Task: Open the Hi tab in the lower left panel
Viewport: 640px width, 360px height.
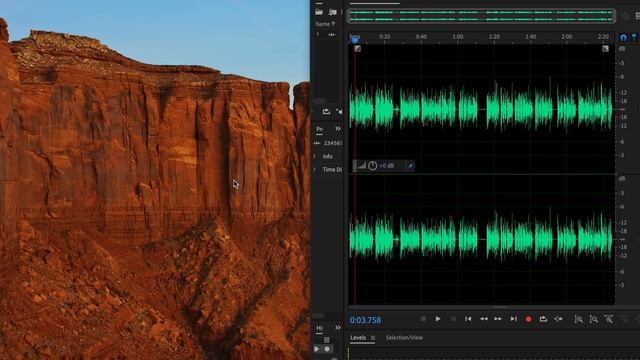Action: 319,328
